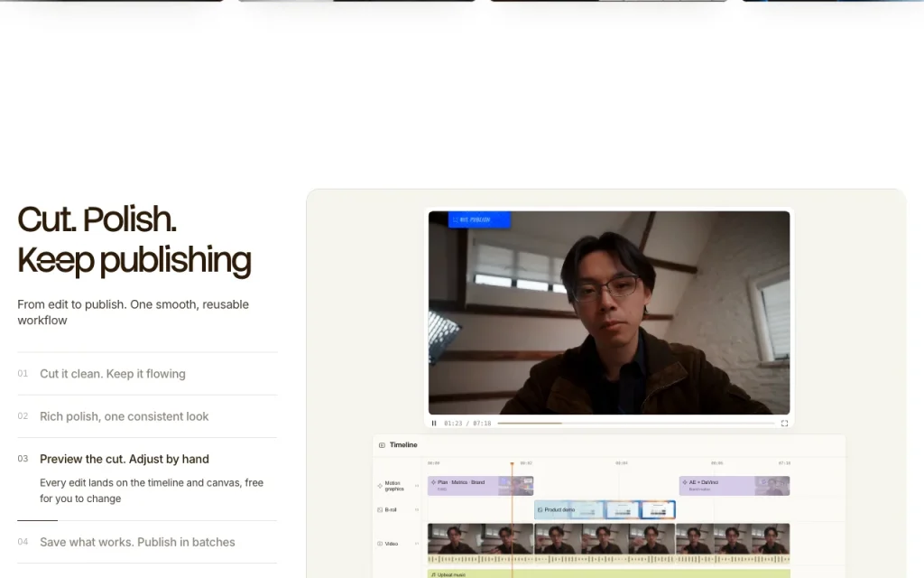This screenshot has width=924, height=578.
Task: Click the Timeline panel icon
Action: tap(382, 444)
